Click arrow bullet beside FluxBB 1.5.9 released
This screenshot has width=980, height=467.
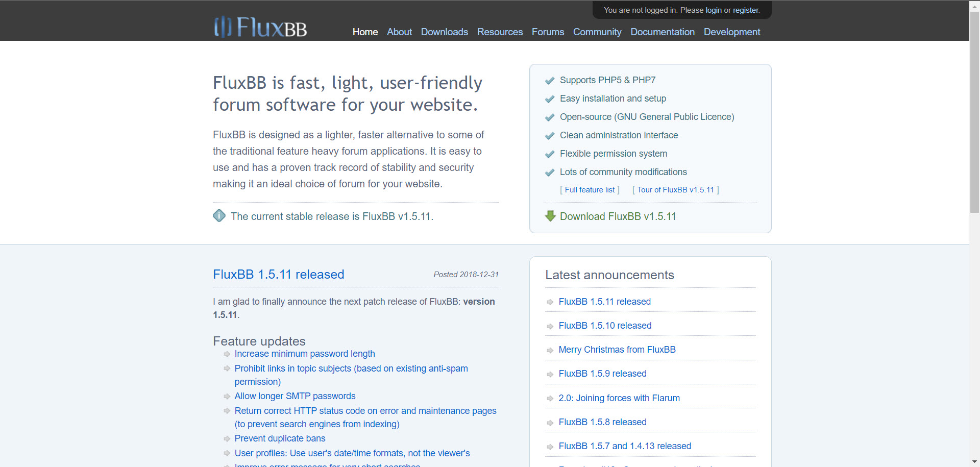(550, 374)
